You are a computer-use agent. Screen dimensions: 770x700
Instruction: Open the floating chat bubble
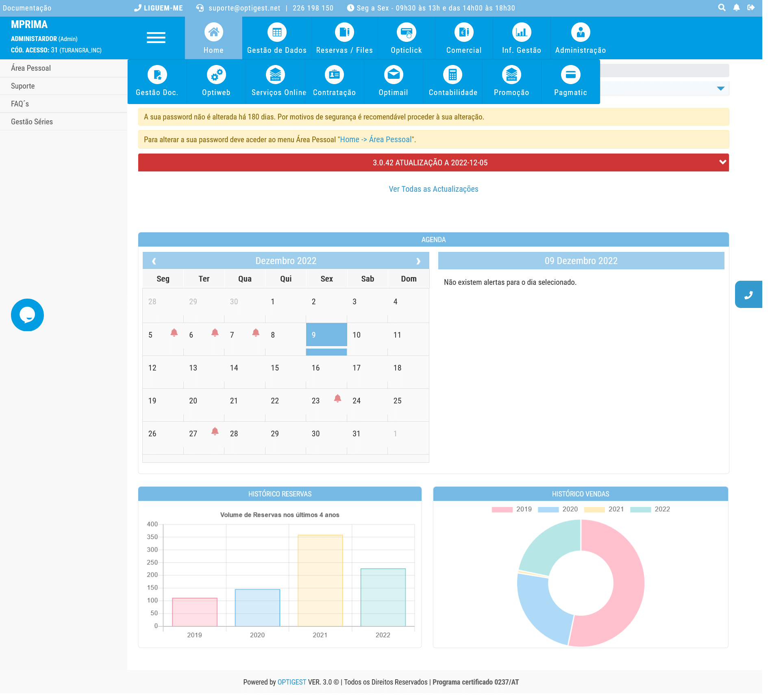pos(27,315)
